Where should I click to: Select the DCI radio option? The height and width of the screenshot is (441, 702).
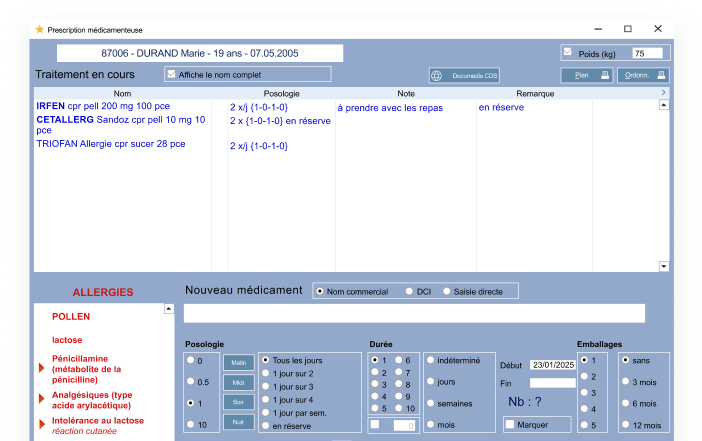408,291
